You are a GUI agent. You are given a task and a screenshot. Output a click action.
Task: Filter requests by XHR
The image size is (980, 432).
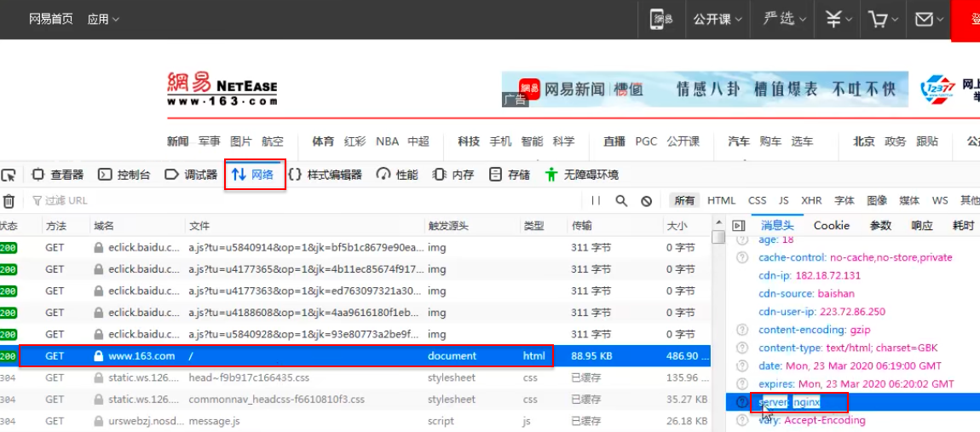[811, 201]
